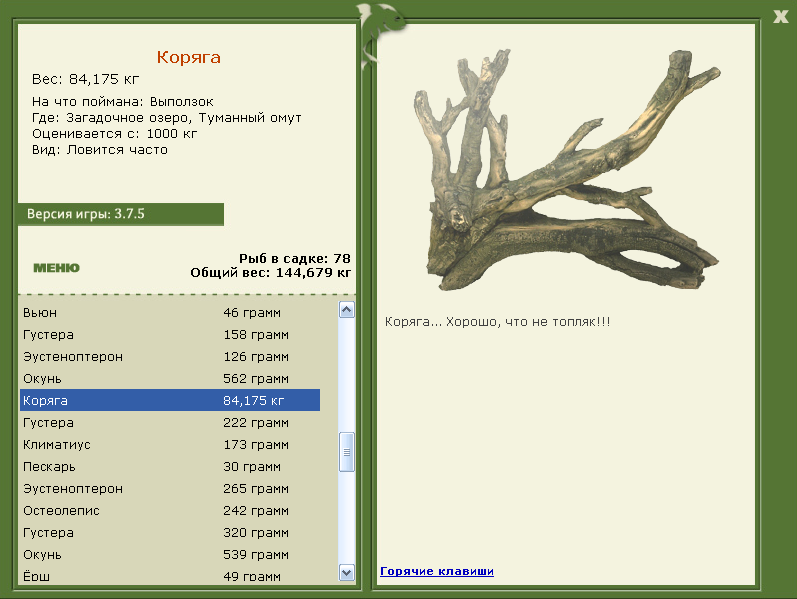
Task: Select Эустеноптерон 265 грамм entry
Action: pos(170,489)
